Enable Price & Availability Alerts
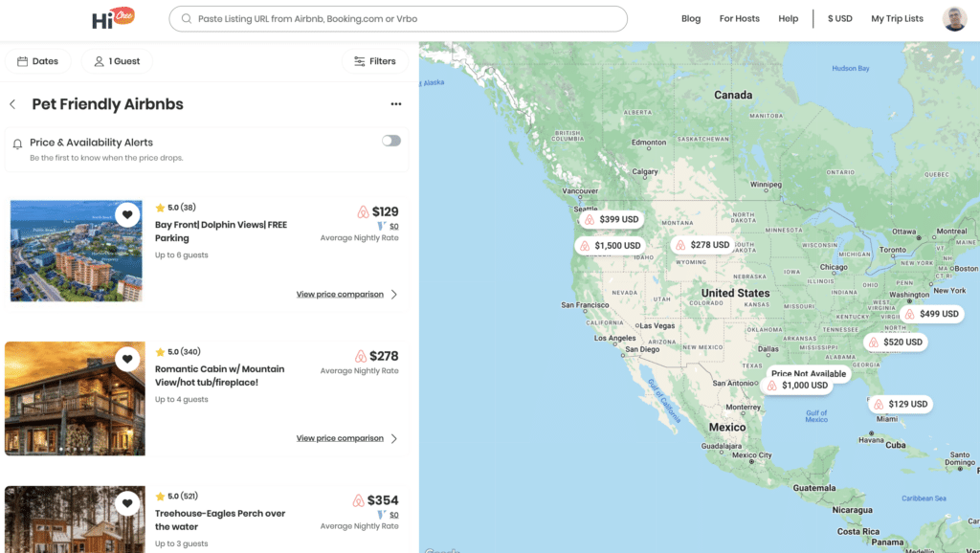 [390, 140]
